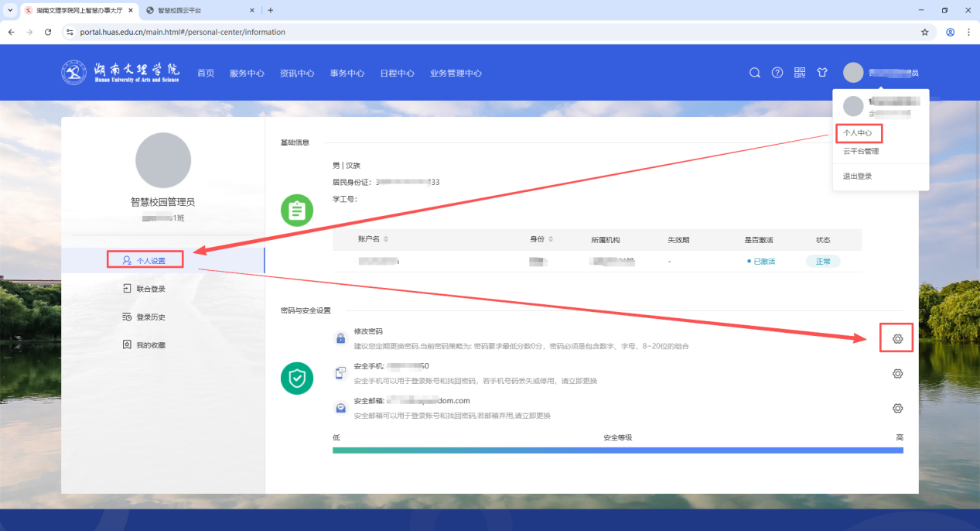Open the help question mark icon
Image resolution: width=980 pixels, height=531 pixels.
[777, 73]
